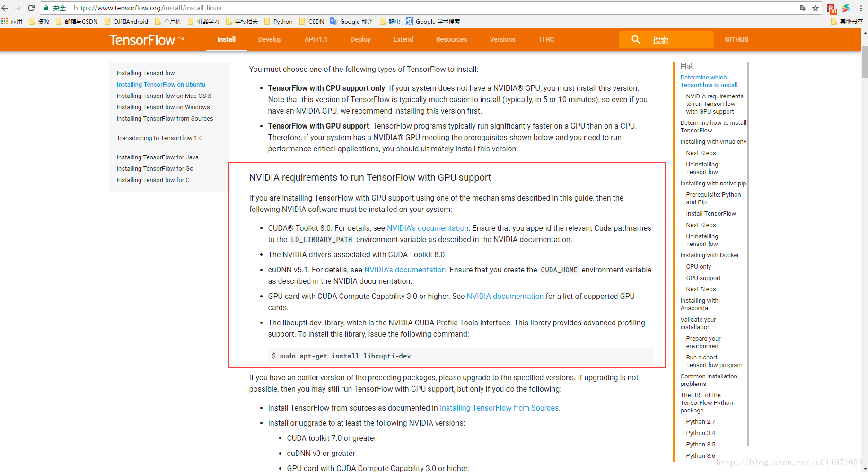Open the 单片机 bookmark folder

pyautogui.click(x=168, y=21)
